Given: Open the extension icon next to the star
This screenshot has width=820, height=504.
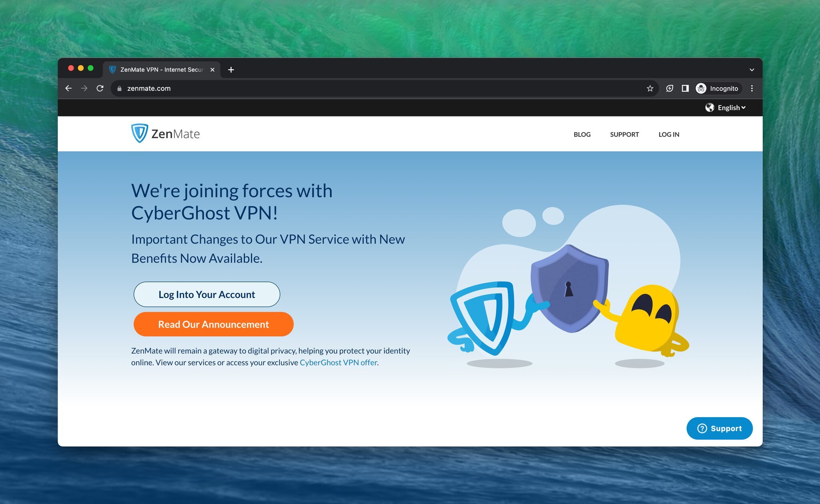Looking at the screenshot, I should (x=669, y=88).
